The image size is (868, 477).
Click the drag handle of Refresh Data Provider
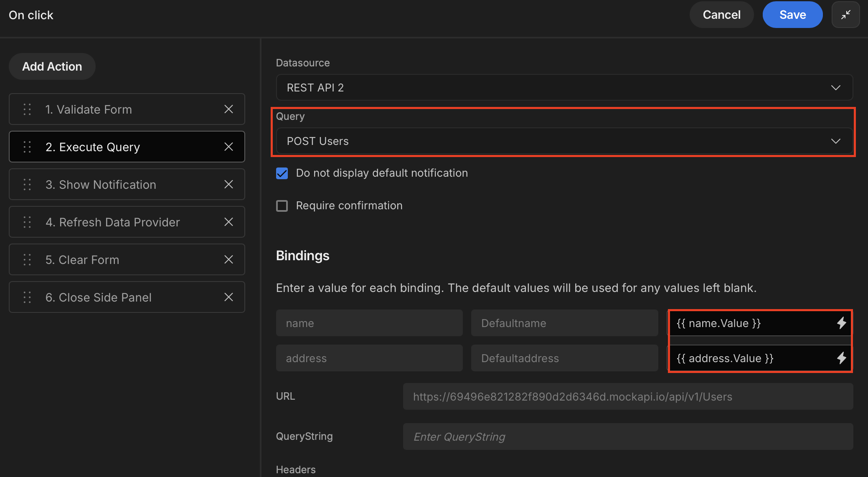point(27,222)
